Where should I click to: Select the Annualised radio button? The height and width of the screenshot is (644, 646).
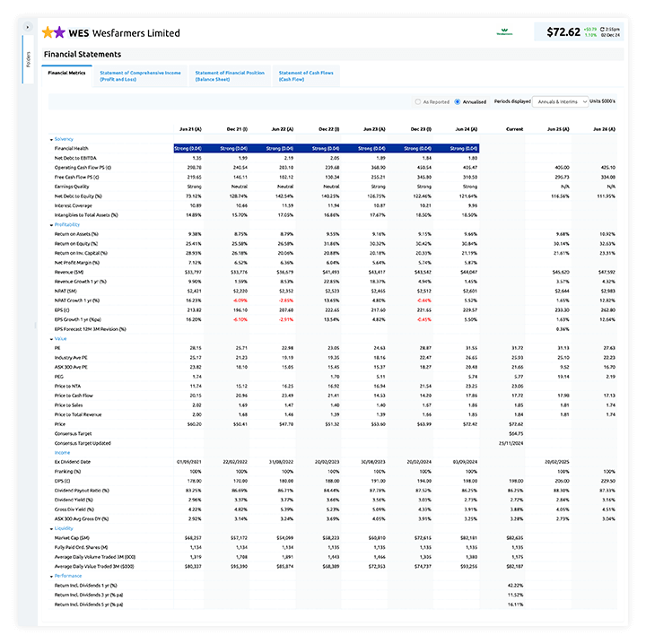click(458, 102)
